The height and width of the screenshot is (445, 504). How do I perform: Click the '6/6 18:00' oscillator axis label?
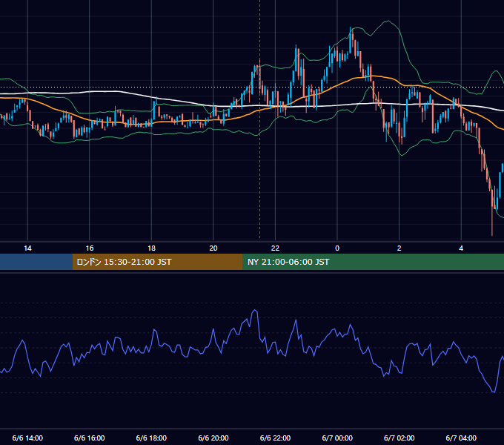click(x=151, y=438)
